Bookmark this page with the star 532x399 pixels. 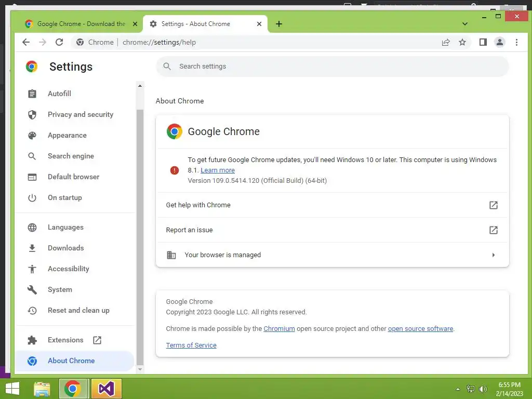coord(462,42)
